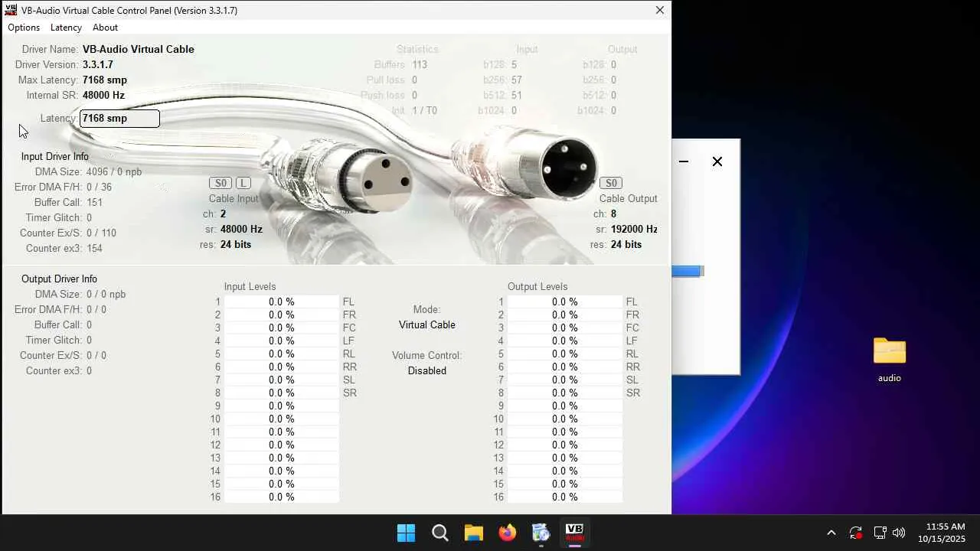Click the Driver Name value VB-Audio Virtual Cable
Screen dimensions: 980x551
[x=139, y=49]
